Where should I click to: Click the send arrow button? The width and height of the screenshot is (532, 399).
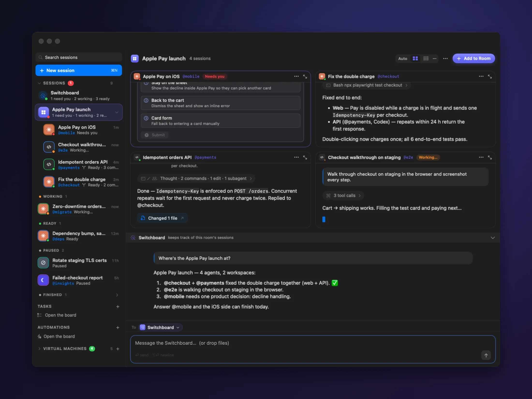coord(486,355)
